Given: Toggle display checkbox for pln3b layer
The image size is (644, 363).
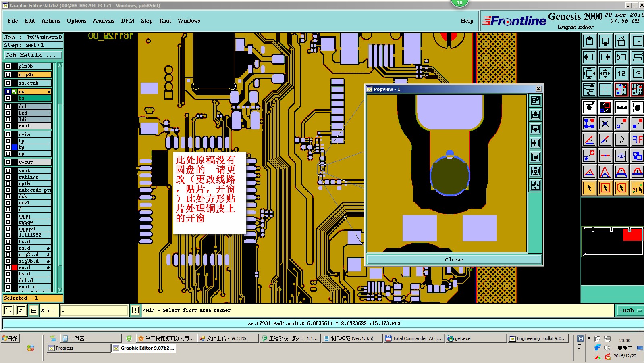Looking at the screenshot, I should click(8, 66).
